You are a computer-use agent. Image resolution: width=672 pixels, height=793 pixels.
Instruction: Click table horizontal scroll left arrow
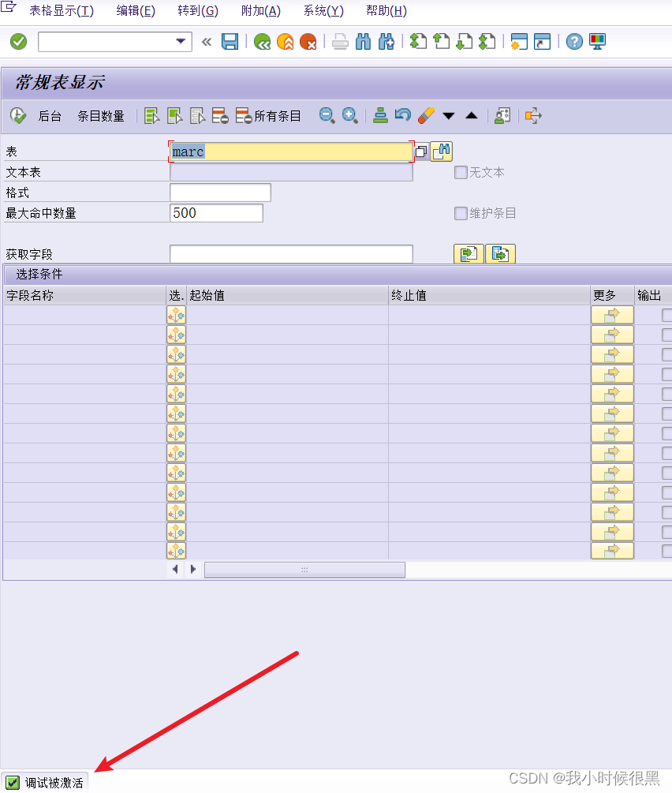175,569
